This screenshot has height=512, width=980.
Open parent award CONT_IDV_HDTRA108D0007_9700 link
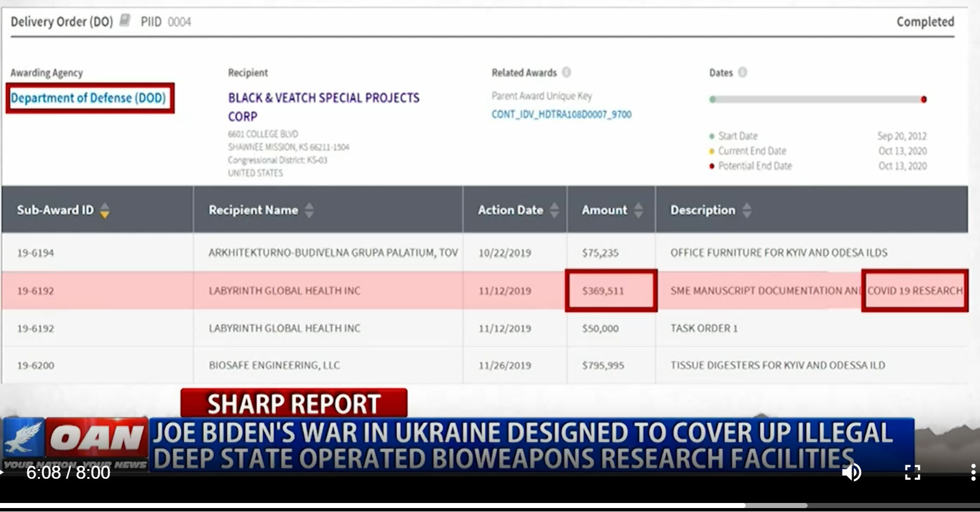[x=561, y=114]
